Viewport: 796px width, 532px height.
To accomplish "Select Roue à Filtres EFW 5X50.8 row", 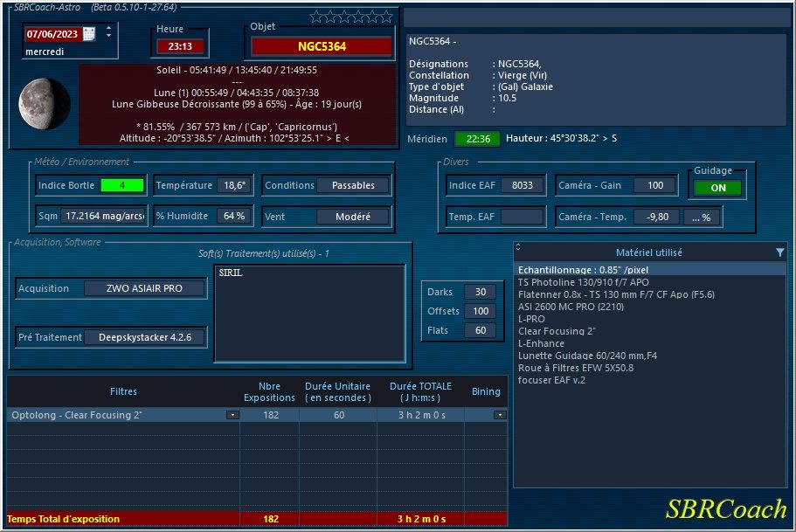I will (650, 368).
